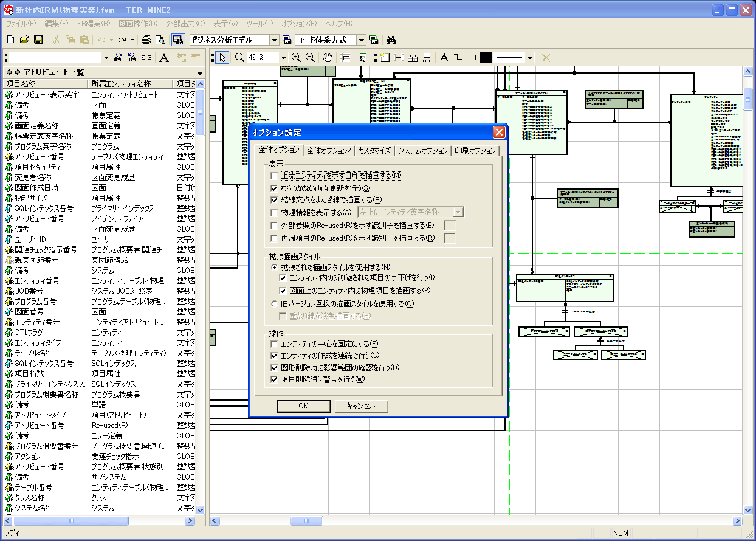This screenshot has height=541, width=756.
Task: Click the new entity creation icon
Action: (x=385, y=57)
